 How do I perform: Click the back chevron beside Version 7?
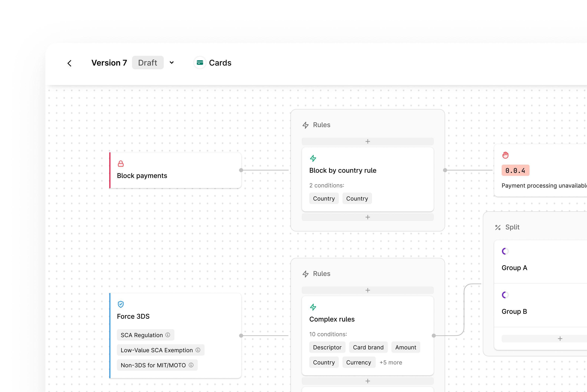[x=70, y=63]
